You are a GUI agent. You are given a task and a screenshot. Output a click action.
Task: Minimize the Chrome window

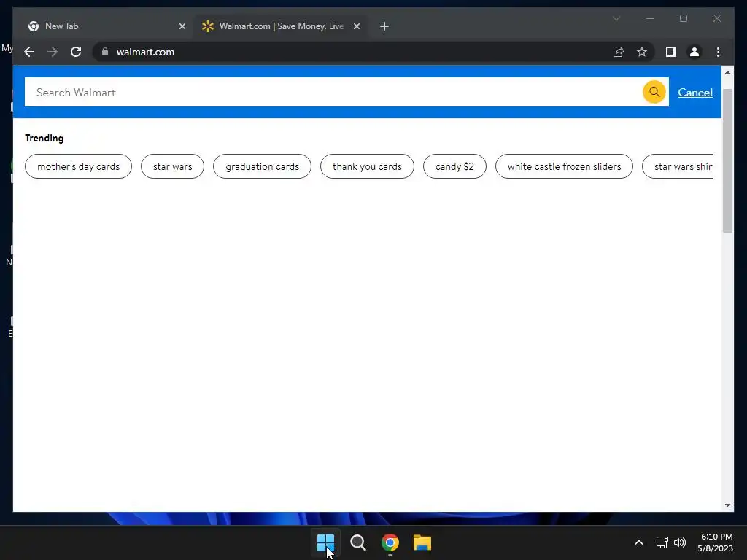(650, 18)
